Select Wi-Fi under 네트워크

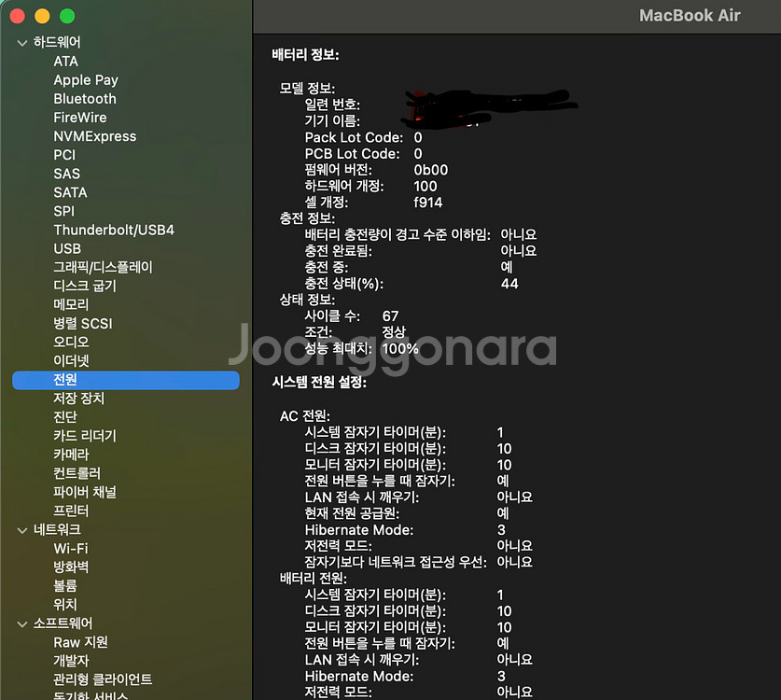pyautogui.click(x=72, y=548)
